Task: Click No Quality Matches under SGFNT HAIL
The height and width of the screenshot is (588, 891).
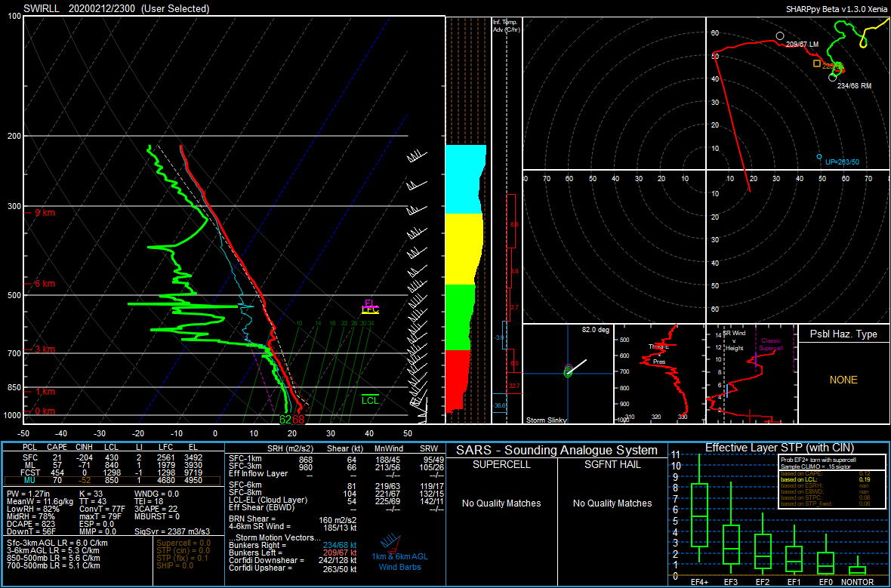Action: pos(612,503)
